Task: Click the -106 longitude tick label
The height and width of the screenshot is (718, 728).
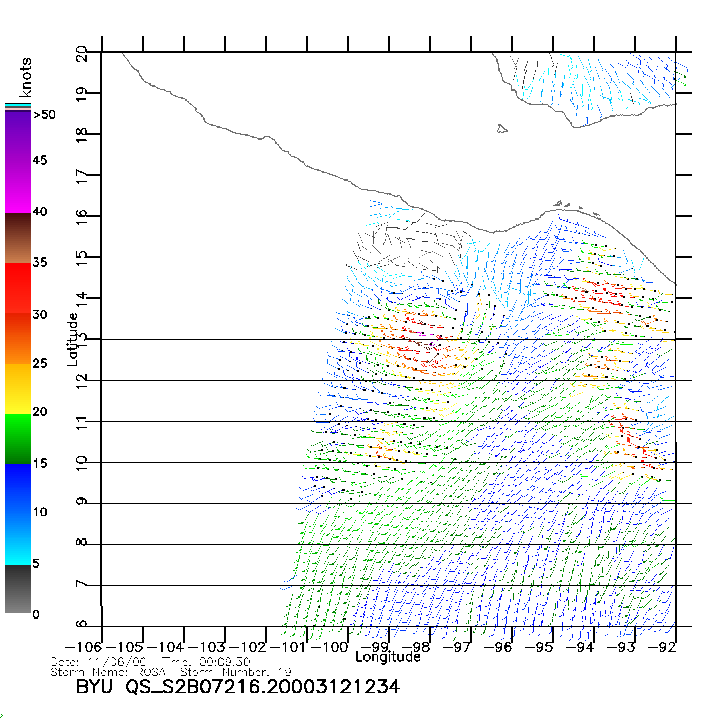Action: tap(84, 647)
